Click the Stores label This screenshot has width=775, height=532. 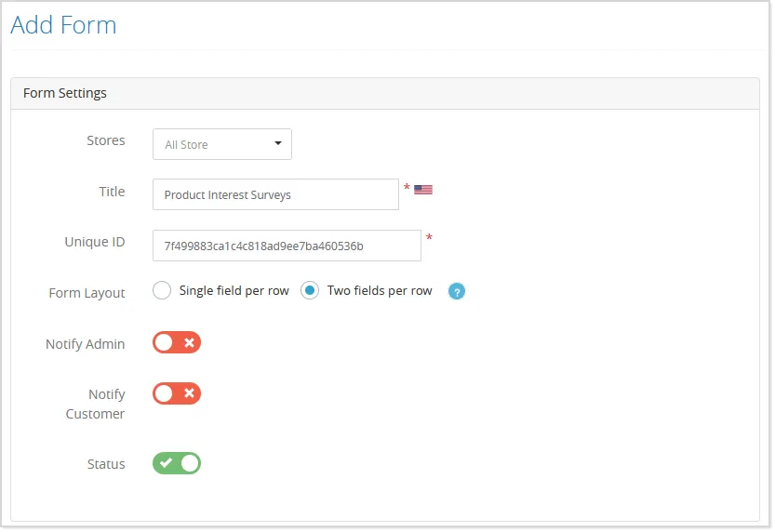click(106, 140)
